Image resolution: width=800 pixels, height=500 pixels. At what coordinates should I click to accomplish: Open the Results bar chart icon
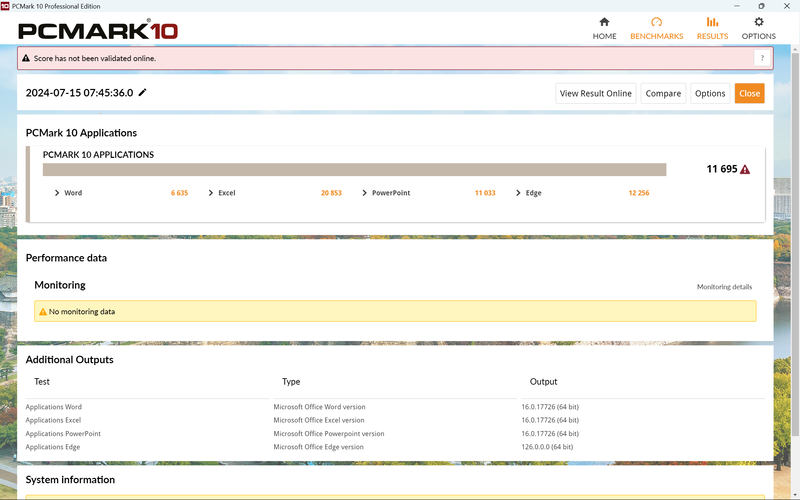712,22
